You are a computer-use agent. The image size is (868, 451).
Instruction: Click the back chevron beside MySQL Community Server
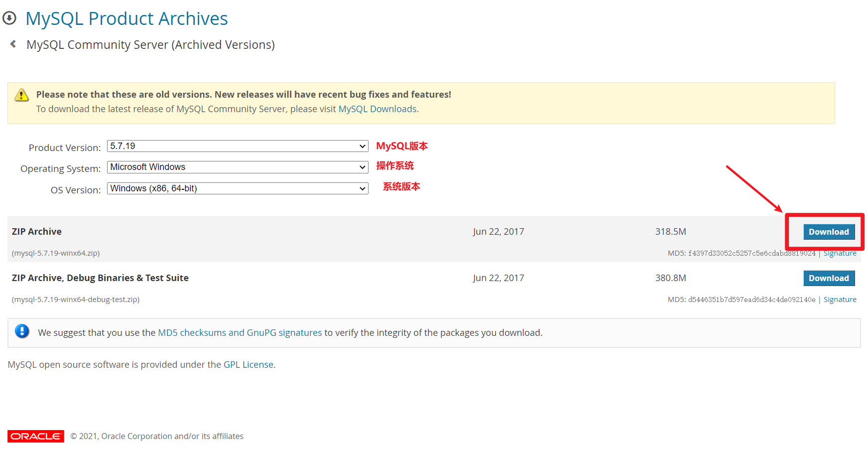pos(13,44)
